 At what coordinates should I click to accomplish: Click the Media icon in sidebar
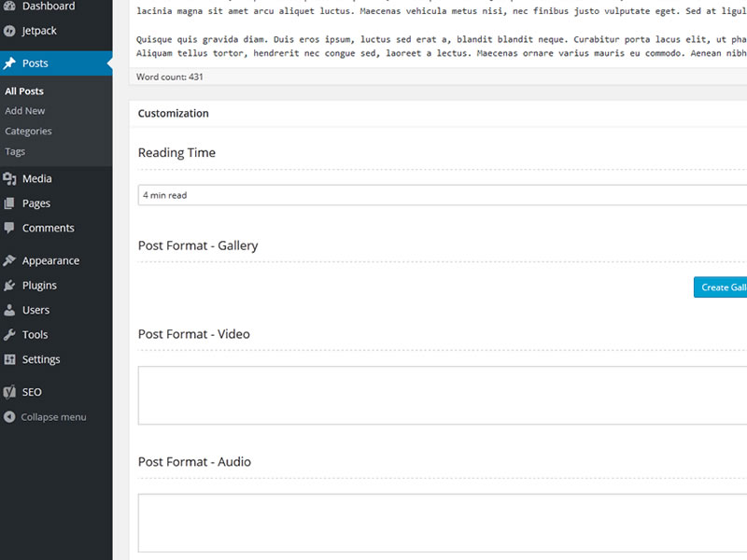pos(9,179)
